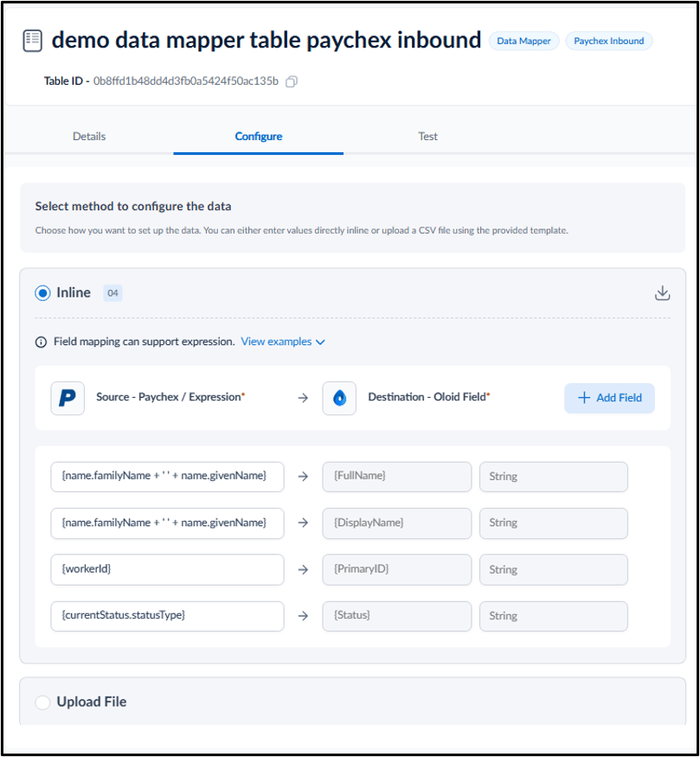The height and width of the screenshot is (757, 700).
Task: Click the arrow icon in the PrimaryID row
Action: tap(303, 569)
